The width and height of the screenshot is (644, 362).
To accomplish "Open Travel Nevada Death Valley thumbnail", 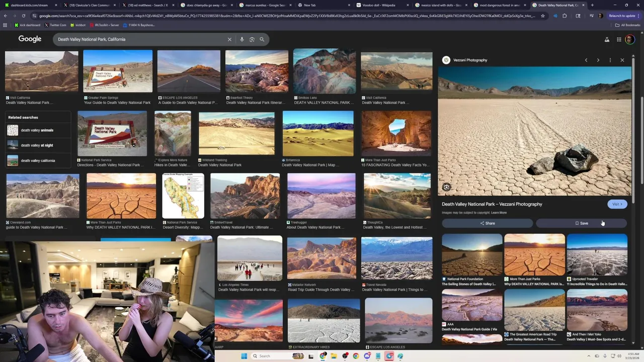I will tap(396, 258).
